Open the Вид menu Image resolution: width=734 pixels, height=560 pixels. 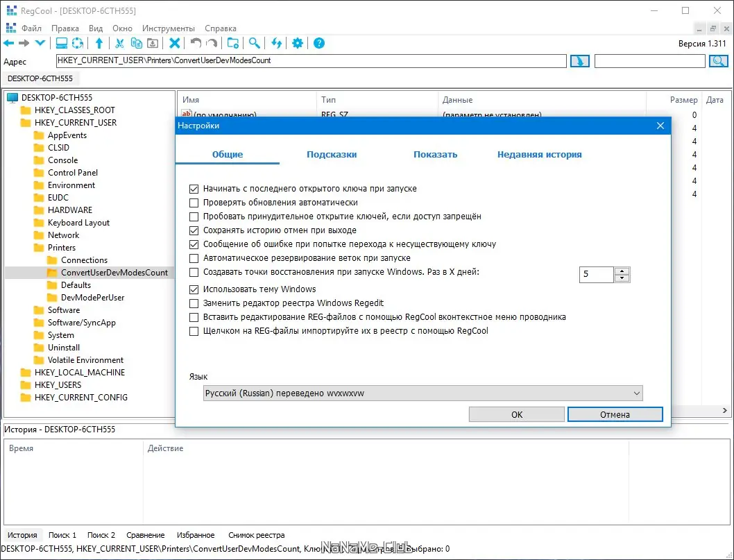tap(96, 28)
